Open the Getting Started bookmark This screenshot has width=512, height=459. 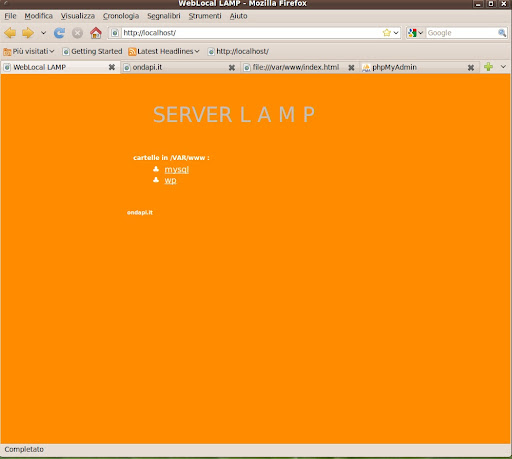coord(93,51)
